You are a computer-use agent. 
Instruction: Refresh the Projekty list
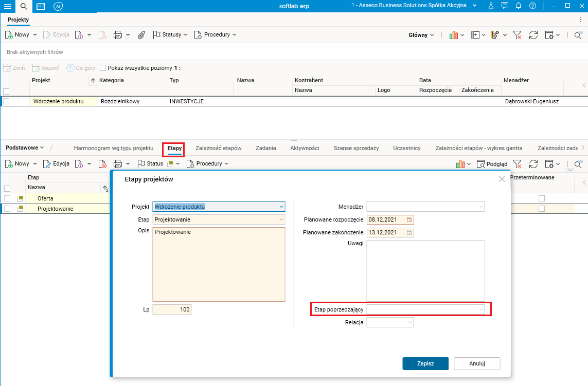pos(533,35)
